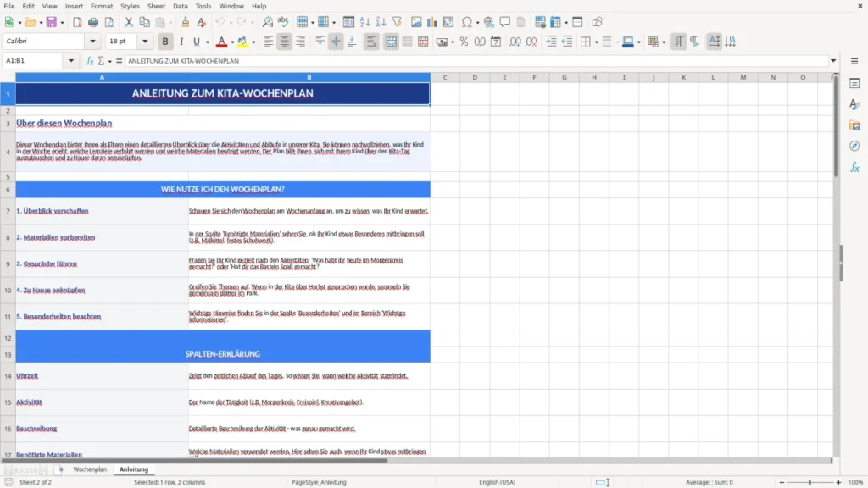Open the font size 18 pt dropdown
The image size is (868, 488).
coord(145,41)
